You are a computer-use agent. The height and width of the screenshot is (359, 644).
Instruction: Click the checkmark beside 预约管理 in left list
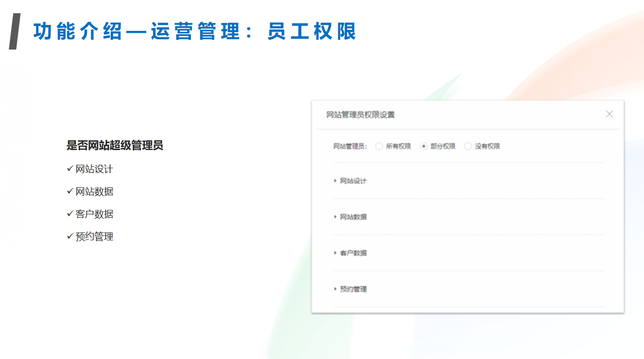pos(70,236)
